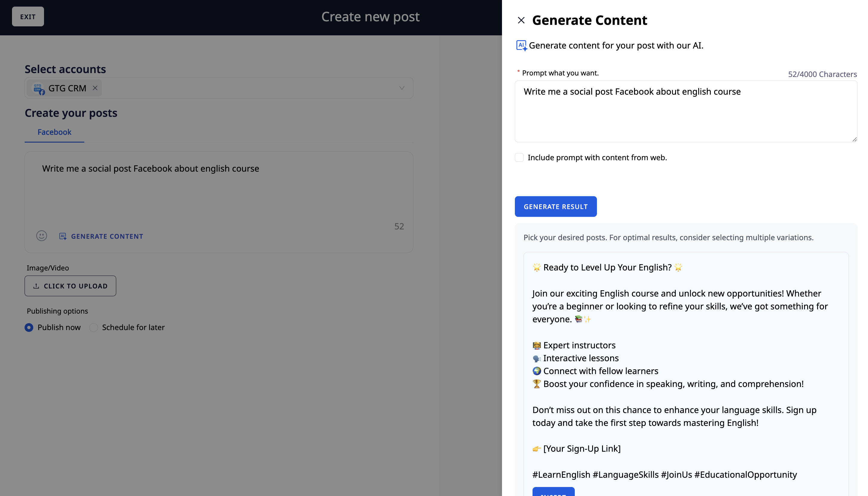This screenshot has width=868, height=496.
Task: Click Click to Upload button
Action: 70,286
